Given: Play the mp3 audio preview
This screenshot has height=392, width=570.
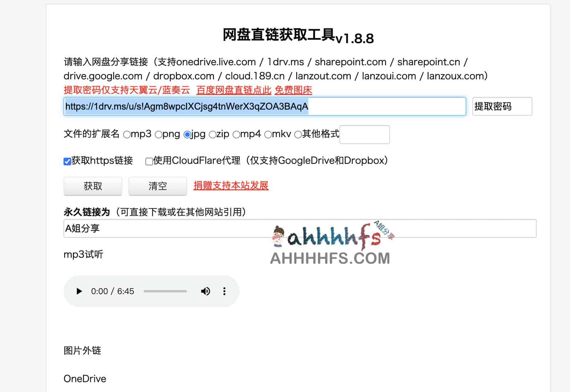Looking at the screenshot, I should pos(79,291).
